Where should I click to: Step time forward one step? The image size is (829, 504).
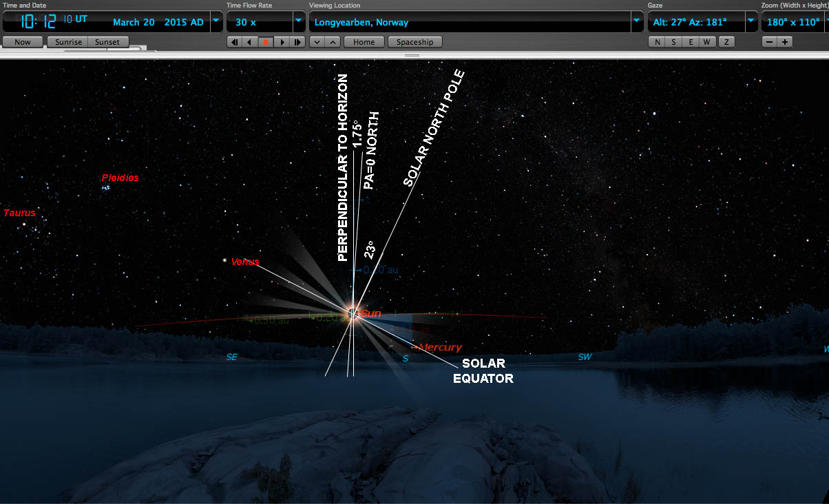(297, 42)
